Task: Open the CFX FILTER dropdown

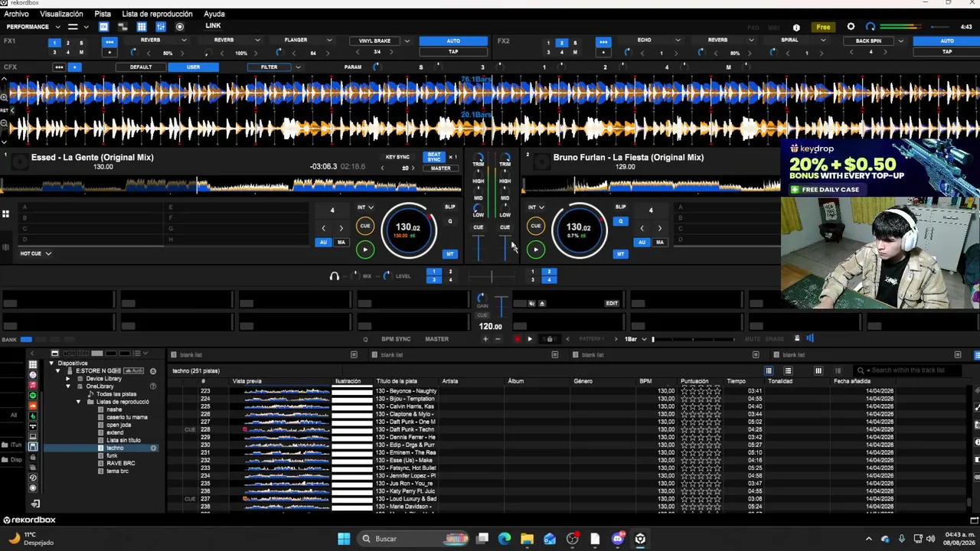Action: tap(298, 67)
